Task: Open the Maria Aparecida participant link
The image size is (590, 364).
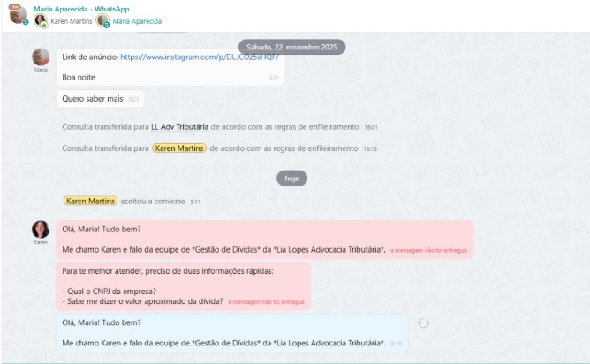Action: (137, 21)
